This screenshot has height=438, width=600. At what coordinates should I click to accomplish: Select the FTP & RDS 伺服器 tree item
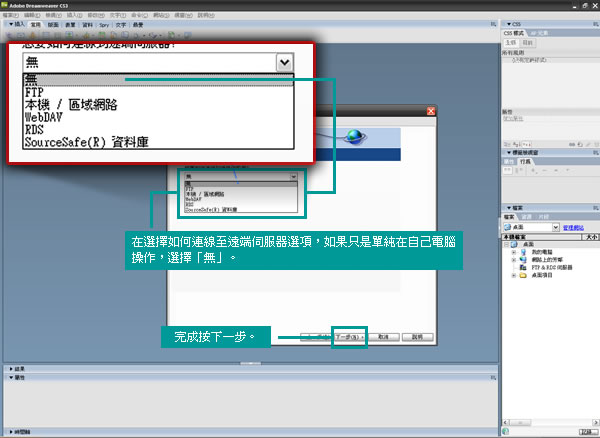tap(552, 267)
